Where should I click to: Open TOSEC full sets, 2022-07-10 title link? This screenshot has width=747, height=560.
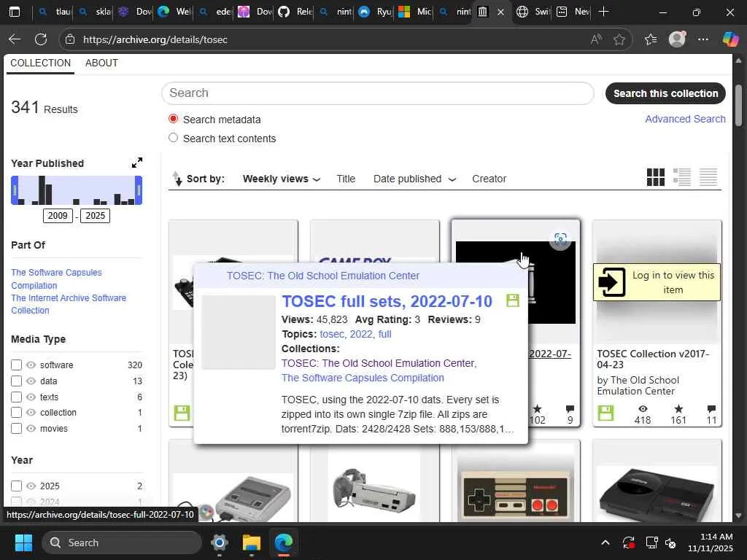[387, 301]
